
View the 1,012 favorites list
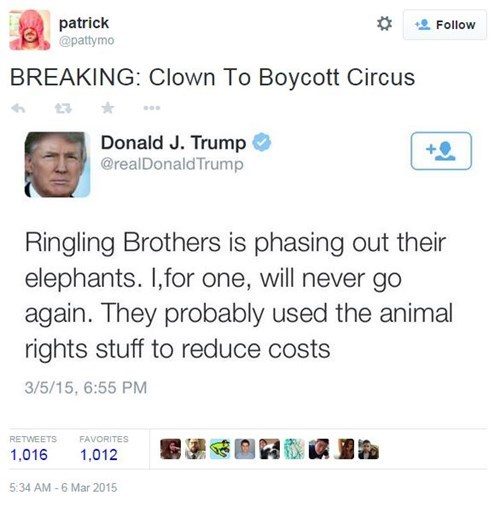point(104,449)
